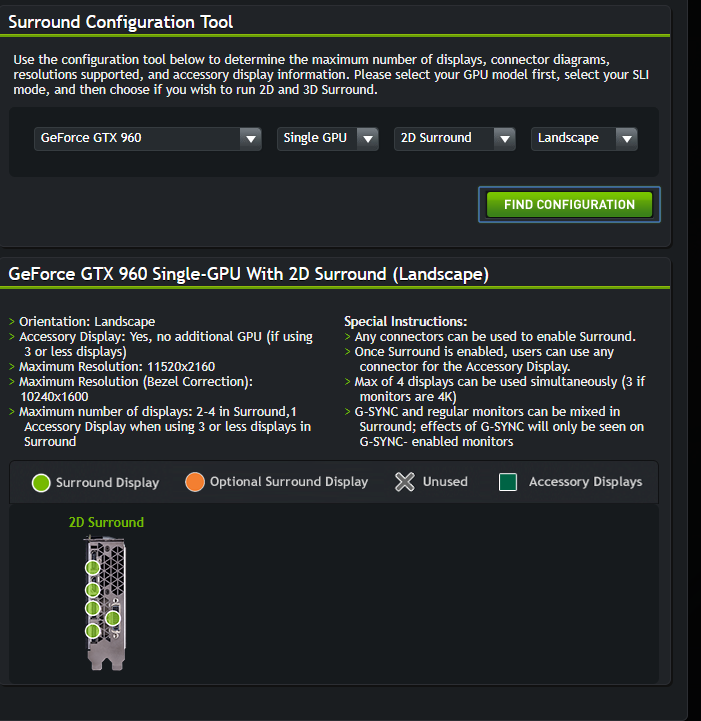Click the Special Instructions heading

(405, 321)
